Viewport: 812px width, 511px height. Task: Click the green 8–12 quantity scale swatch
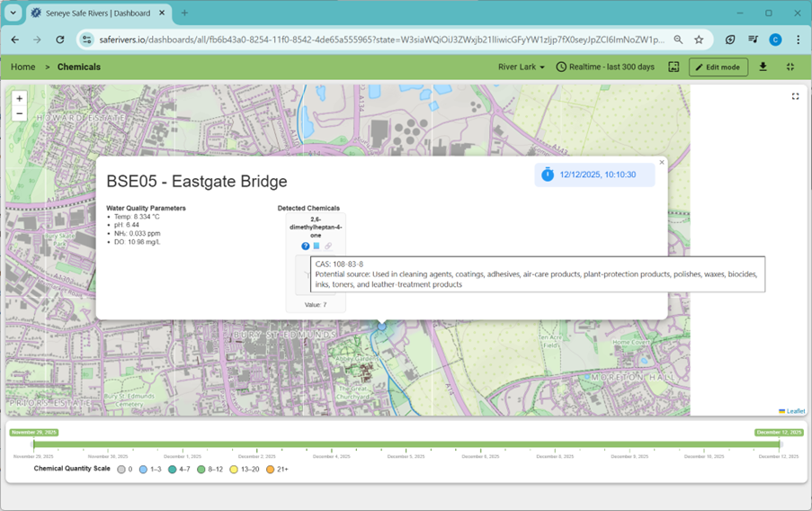click(x=201, y=470)
